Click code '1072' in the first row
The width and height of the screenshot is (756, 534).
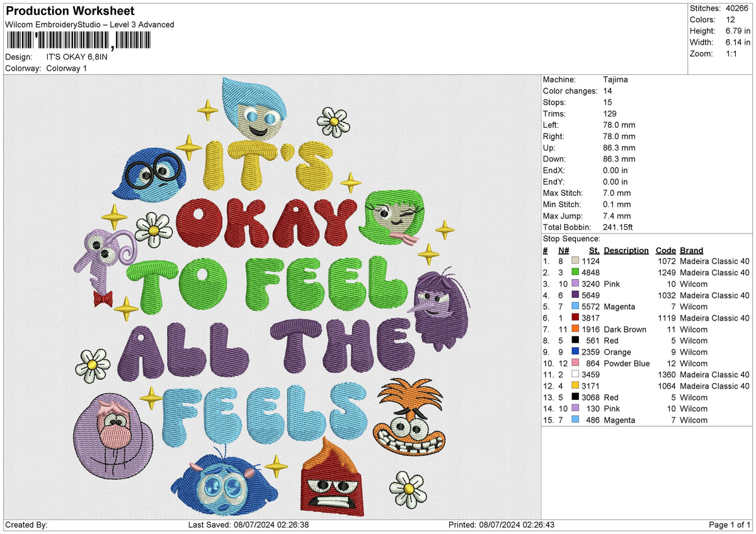click(x=667, y=261)
